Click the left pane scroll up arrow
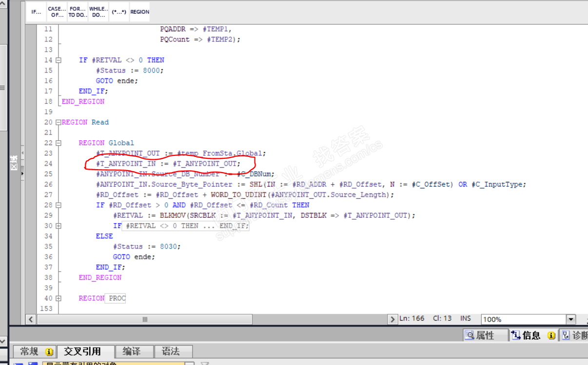The height and width of the screenshot is (365, 588). tap(3, 5)
